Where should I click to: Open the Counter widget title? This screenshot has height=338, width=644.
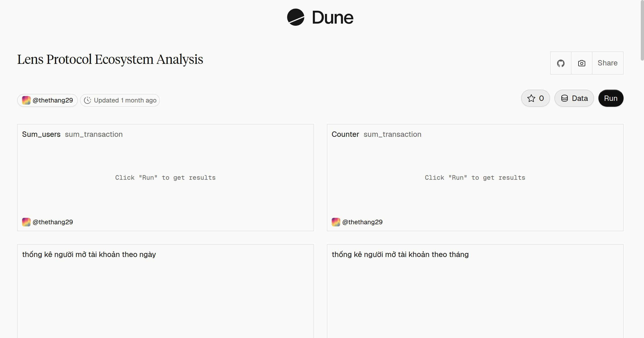(x=345, y=134)
